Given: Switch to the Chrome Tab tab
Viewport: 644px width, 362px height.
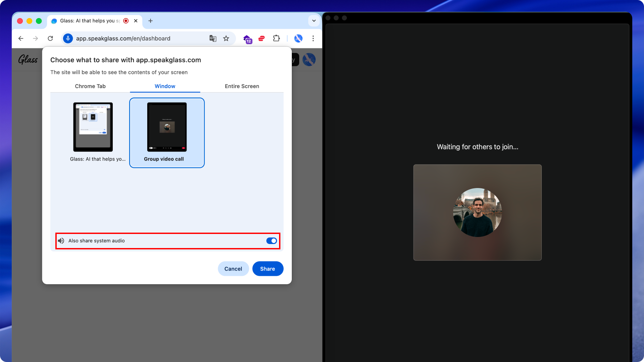Looking at the screenshot, I should pyautogui.click(x=90, y=86).
